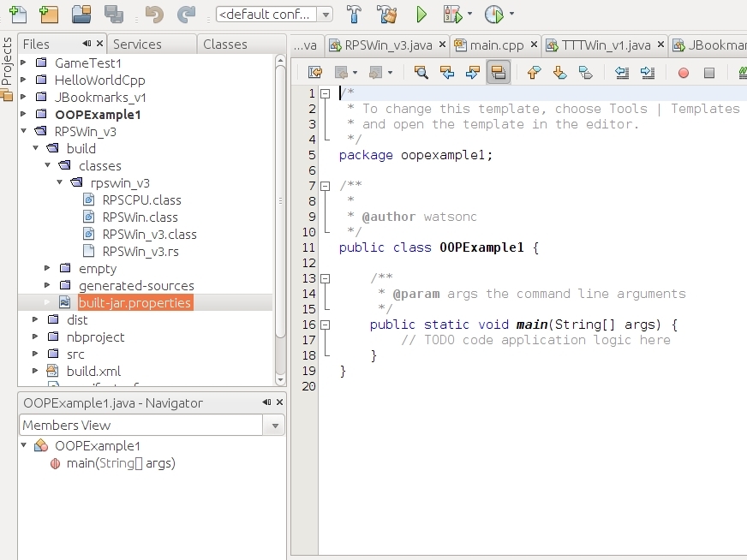Click the New File icon
Screen dimensions: 747x560
coord(18,15)
